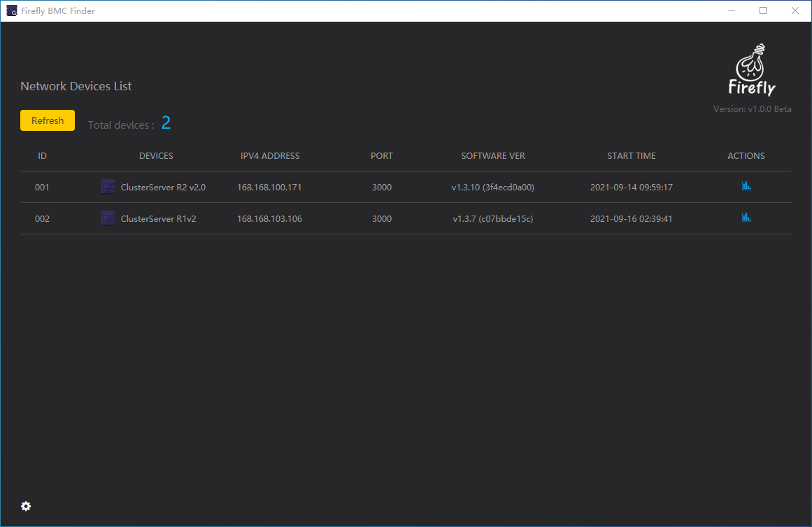Viewport: 812px width, 527px height.
Task: Click the PORT column header
Action: tap(382, 155)
